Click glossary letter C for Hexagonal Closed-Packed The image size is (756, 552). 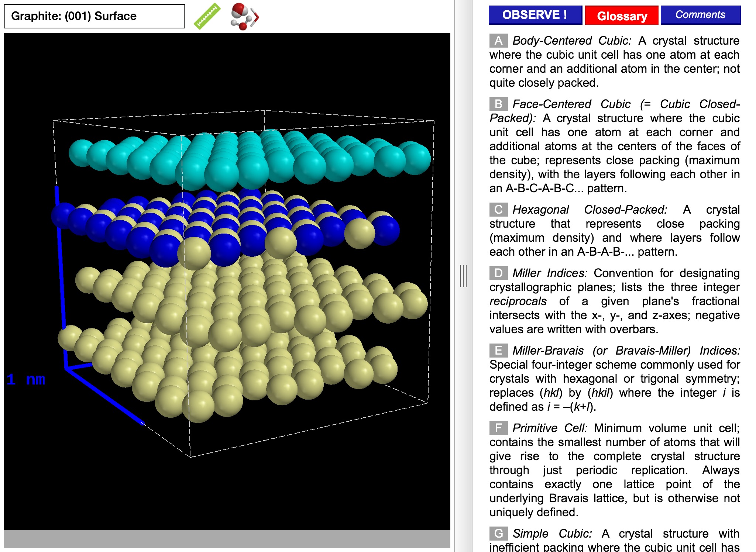pos(498,210)
